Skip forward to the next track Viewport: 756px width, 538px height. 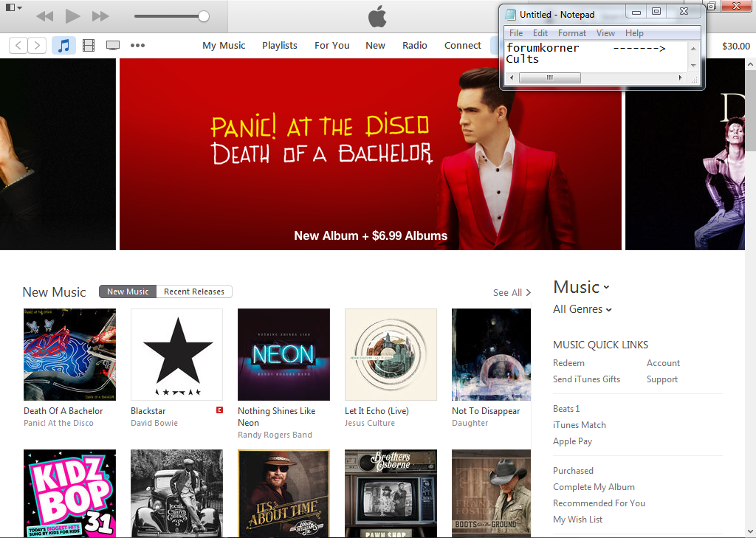point(100,16)
